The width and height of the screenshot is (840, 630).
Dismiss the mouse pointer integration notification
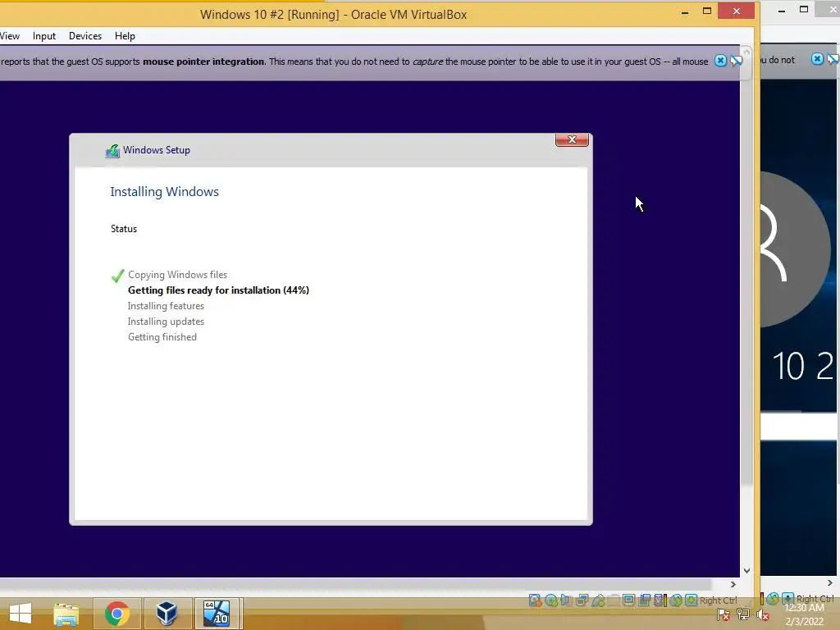tap(720, 61)
